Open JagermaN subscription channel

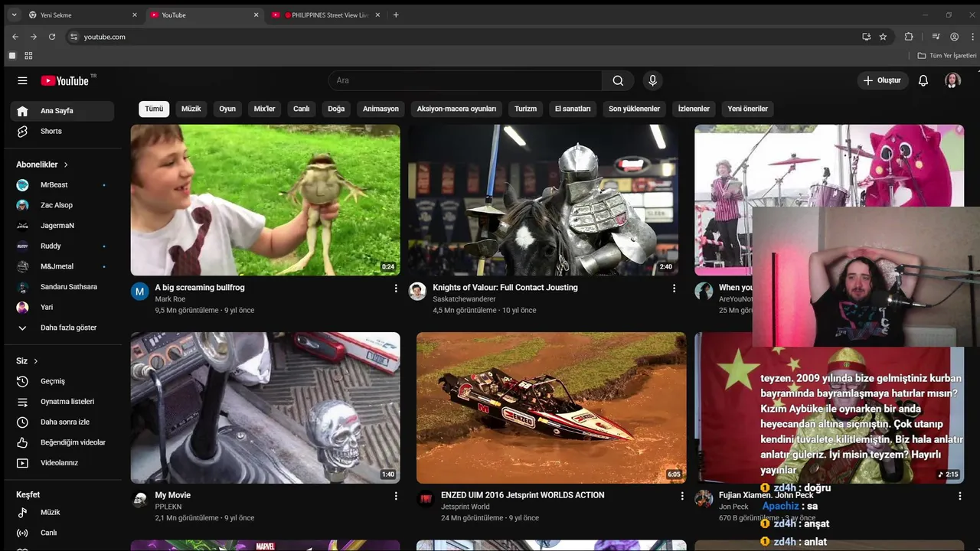62,226
